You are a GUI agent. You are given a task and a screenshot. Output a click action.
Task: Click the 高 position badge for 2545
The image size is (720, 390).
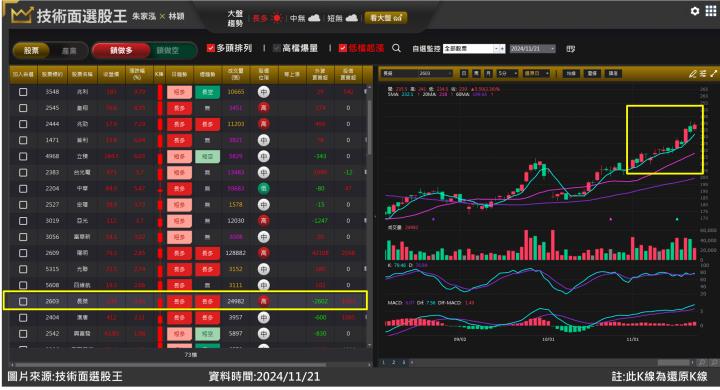coord(264,108)
